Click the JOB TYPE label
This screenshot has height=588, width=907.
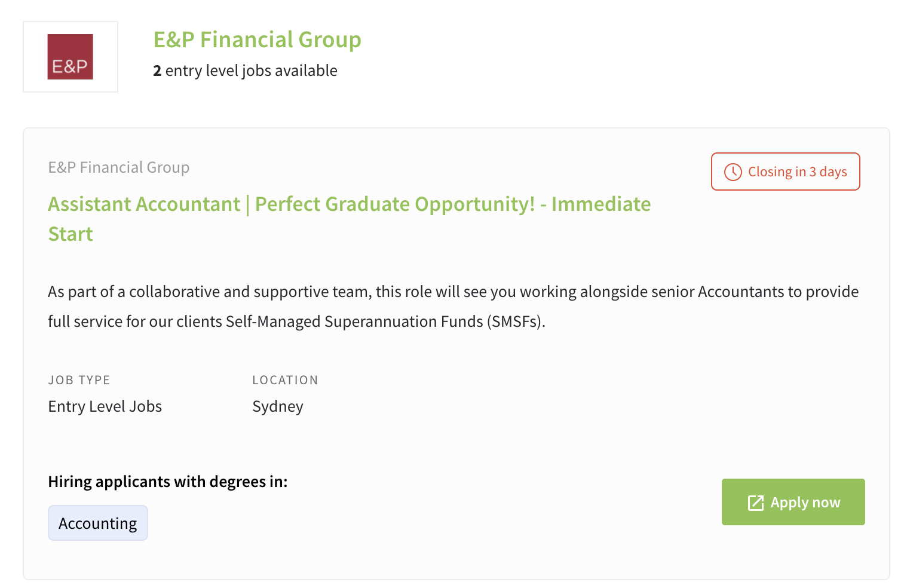pos(79,380)
